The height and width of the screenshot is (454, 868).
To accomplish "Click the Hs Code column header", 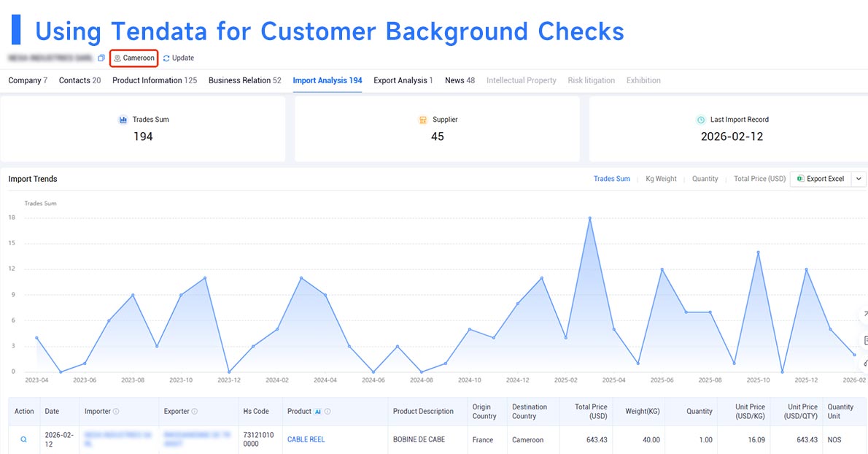I will tap(256, 412).
